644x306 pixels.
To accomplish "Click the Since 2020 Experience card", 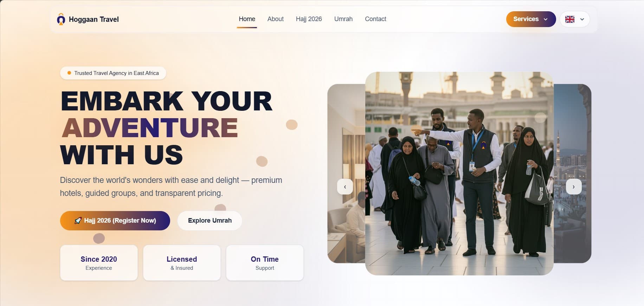I will tap(99, 263).
